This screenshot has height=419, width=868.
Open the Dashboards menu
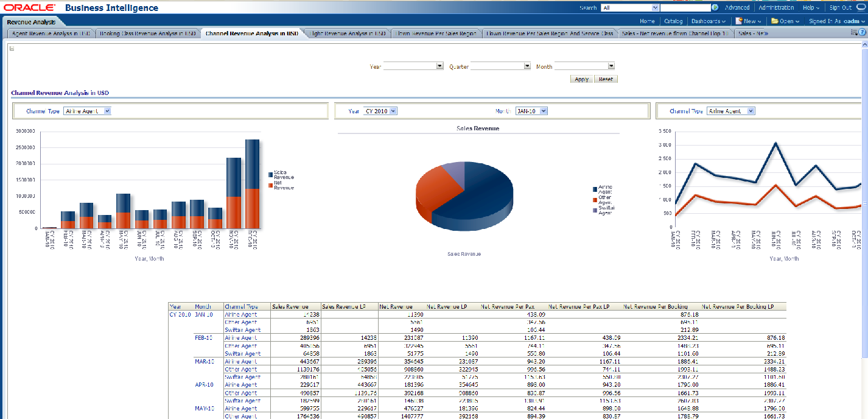click(708, 21)
